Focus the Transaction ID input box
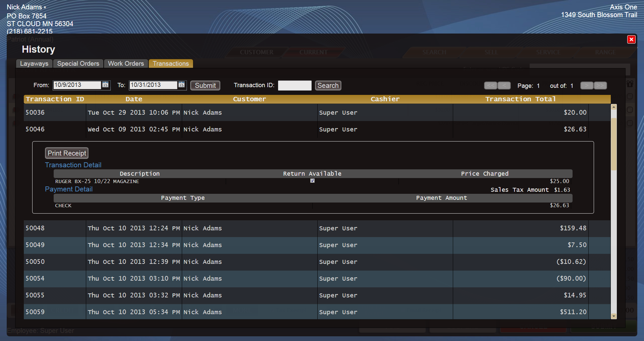 [295, 86]
